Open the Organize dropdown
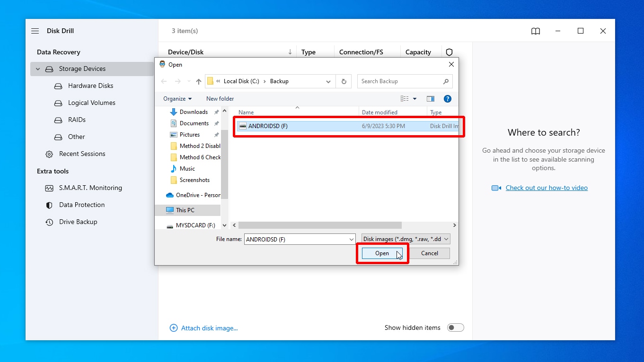Image resolution: width=644 pixels, height=362 pixels. 177,99
